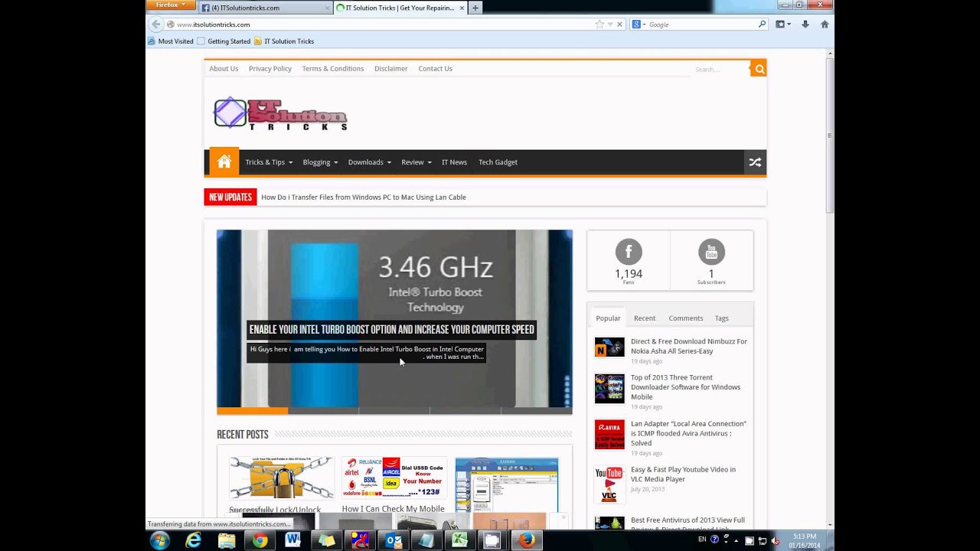Open the Tech Gadget menu item

coord(498,162)
